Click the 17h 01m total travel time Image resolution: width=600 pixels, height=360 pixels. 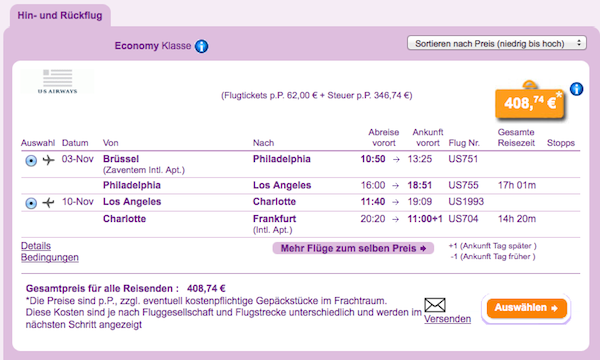coord(517,185)
